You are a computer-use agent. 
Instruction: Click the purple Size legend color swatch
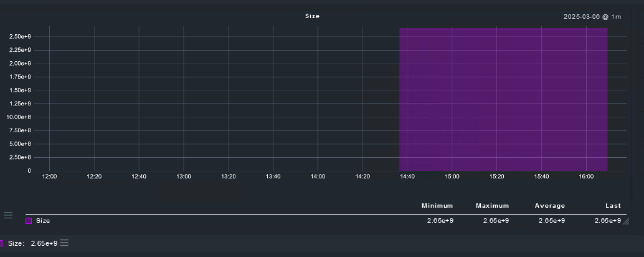coord(29,221)
